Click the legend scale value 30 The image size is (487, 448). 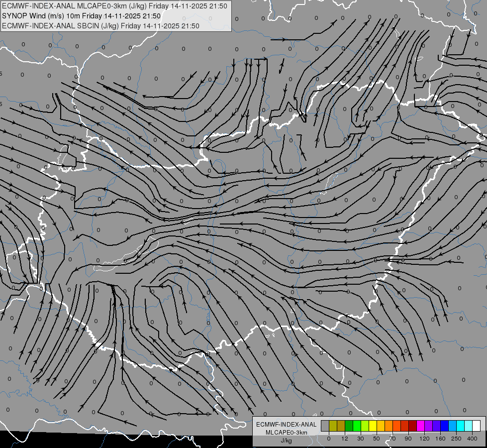click(x=361, y=439)
